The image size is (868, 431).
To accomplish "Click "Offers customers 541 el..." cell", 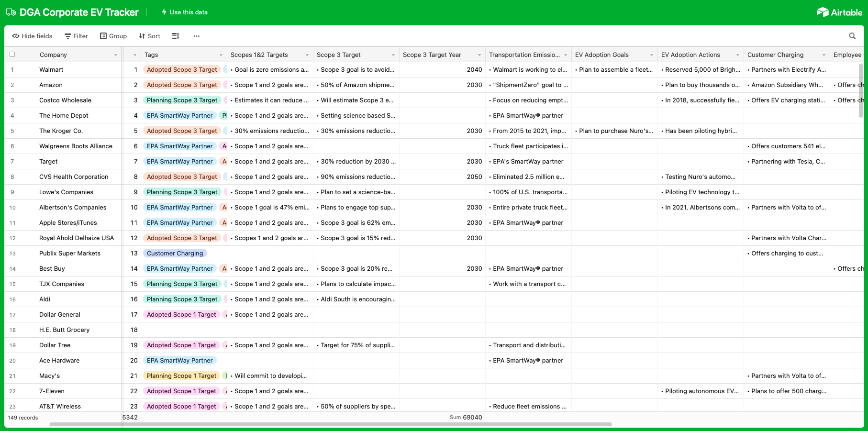I will click(x=787, y=146).
